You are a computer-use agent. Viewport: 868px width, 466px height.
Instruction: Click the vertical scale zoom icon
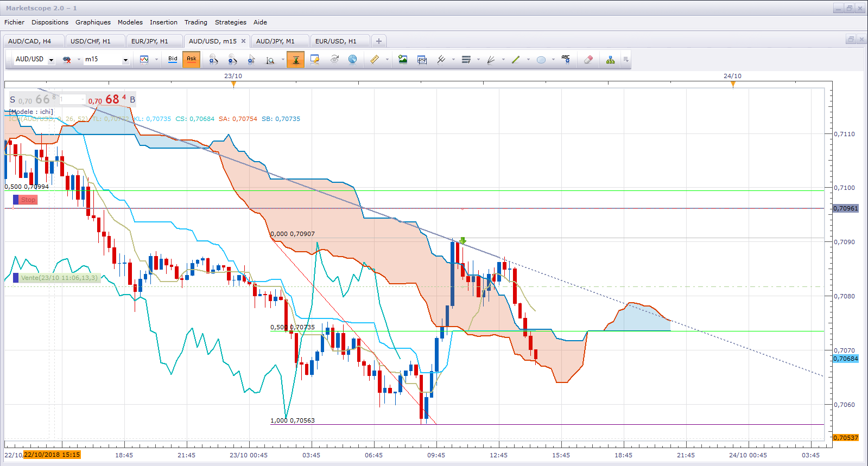pyautogui.click(x=270, y=60)
